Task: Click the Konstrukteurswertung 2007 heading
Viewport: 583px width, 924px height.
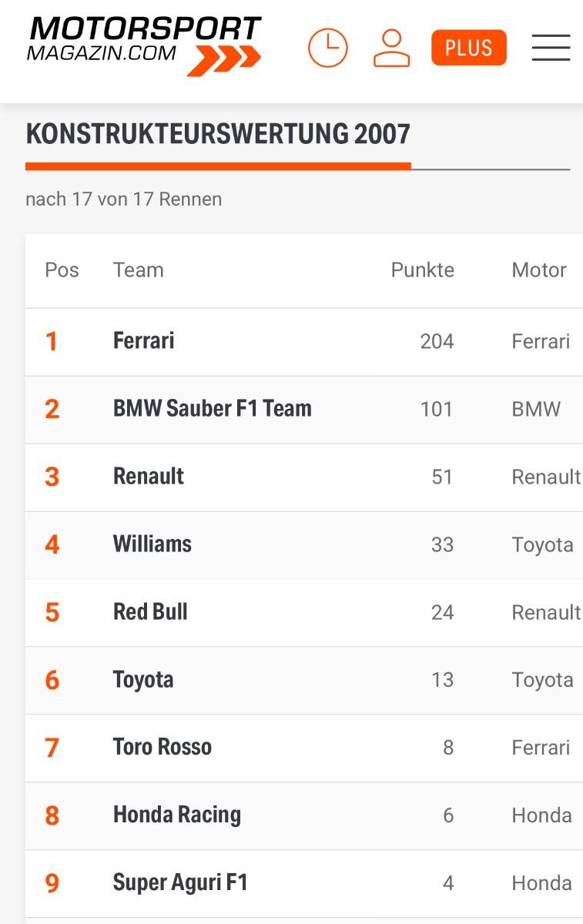Action: (x=218, y=134)
